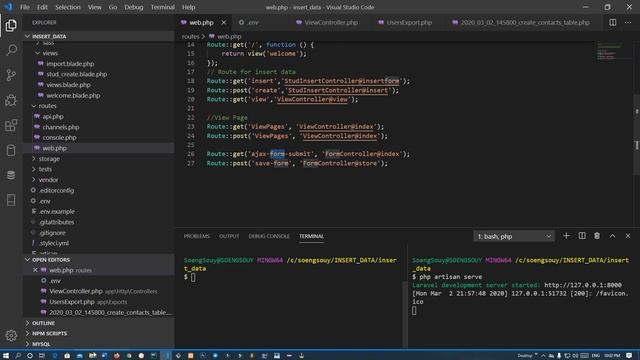This screenshot has width=640, height=360.
Task: Close the terminal panel
Action: click(x=628, y=236)
